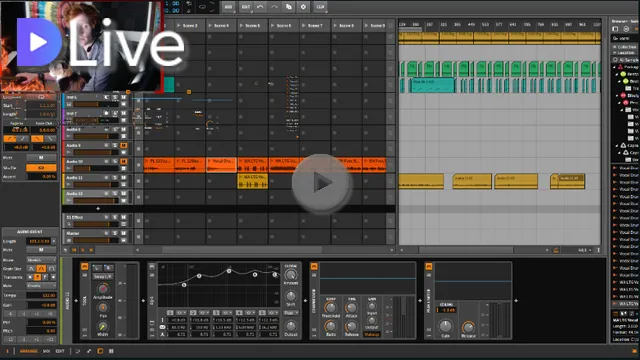Click the circle icon left of CLIP
This screenshot has width=640, height=360.
[x=303, y=7]
